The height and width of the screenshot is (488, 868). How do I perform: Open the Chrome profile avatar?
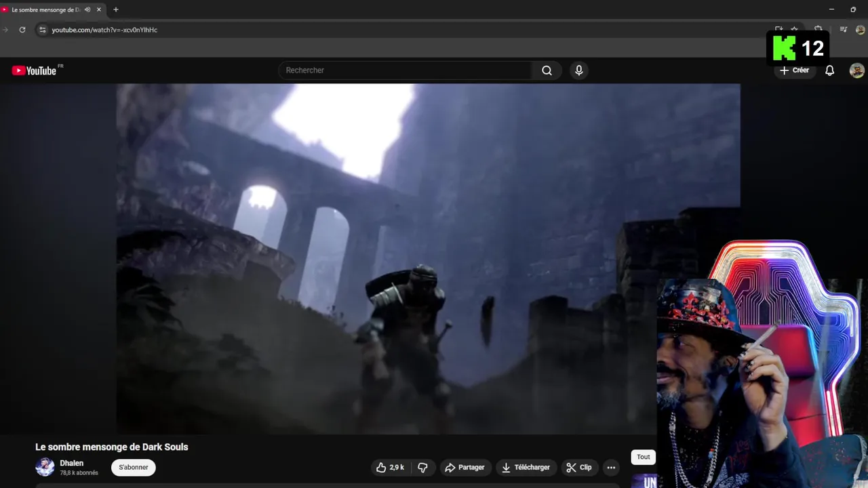tap(861, 30)
